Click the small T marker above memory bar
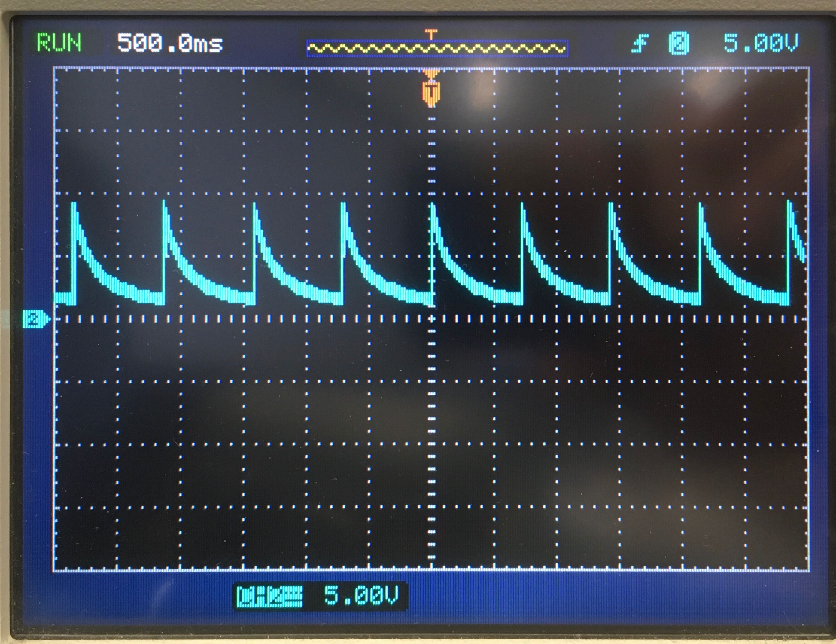This screenshot has height=644, width=836. [x=431, y=34]
